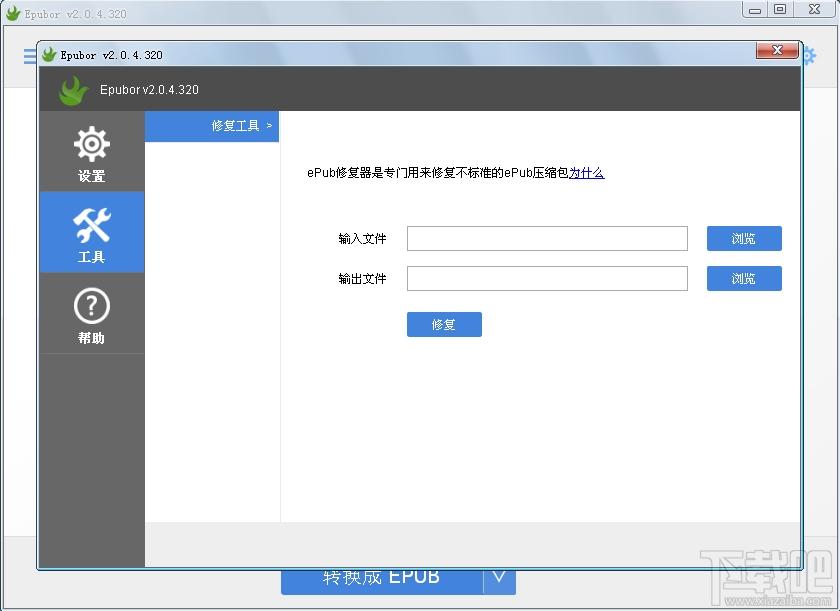
Task: Close the Epubor settings dialog
Action: point(777,50)
